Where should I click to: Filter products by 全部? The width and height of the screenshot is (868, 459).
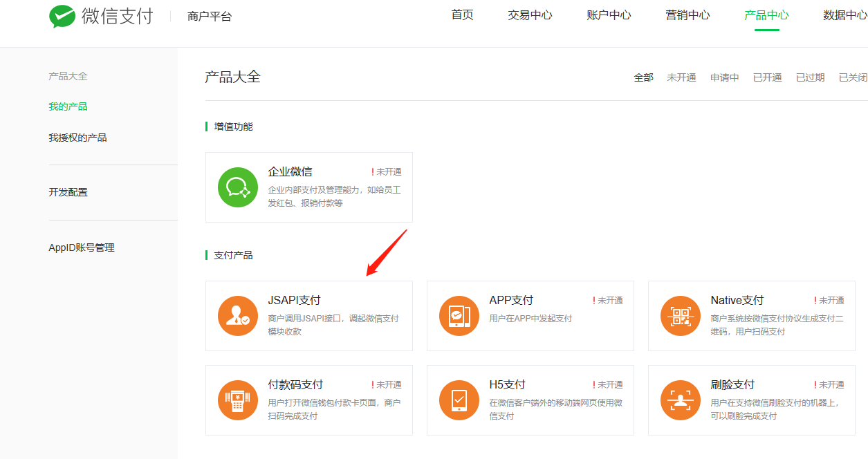643,77
